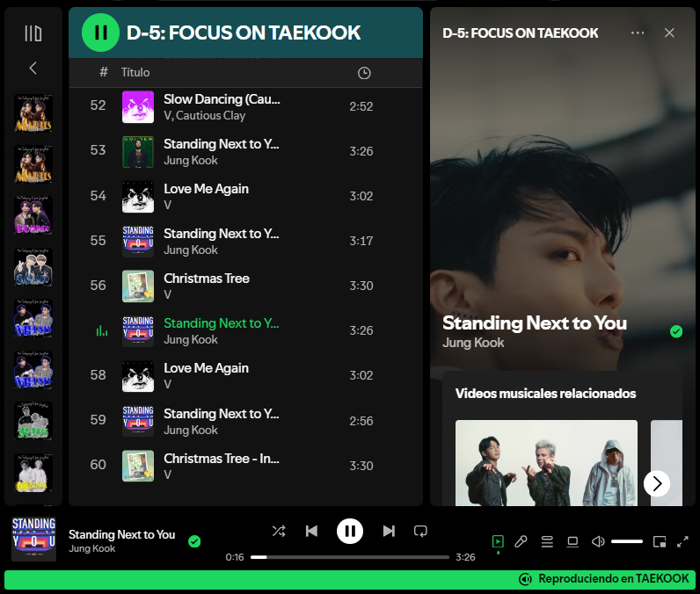Open Jung Kook link in bottom bar
Screen dimensions: 700x594
pos(92,548)
